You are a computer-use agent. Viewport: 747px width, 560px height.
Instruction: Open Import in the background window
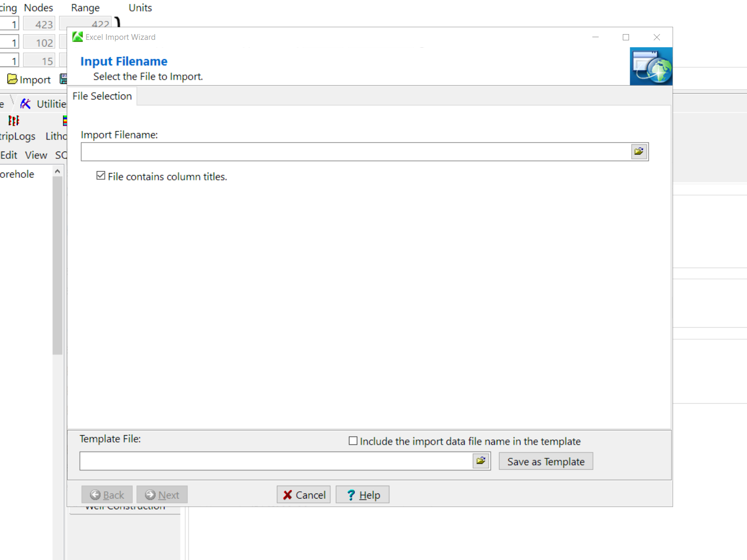click(x=29, y=80)
